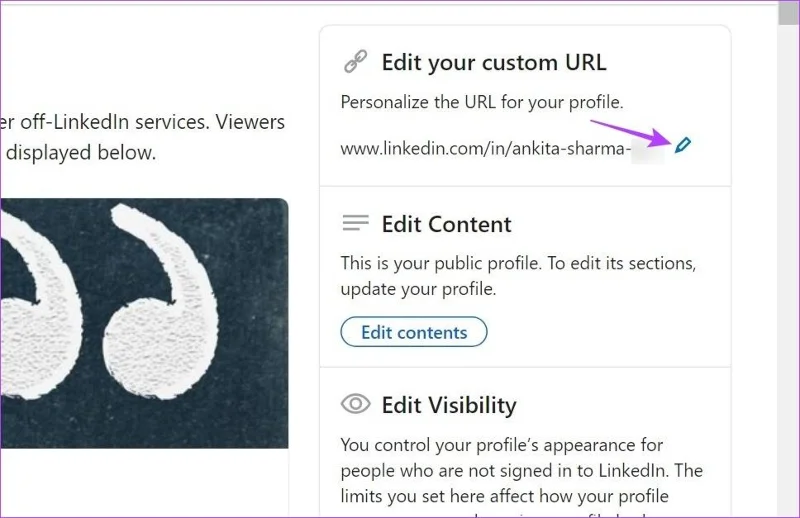Image resolution: width=800 pixels, height=518 pixels.
Task: Click the Edit contents button
Action: click(414, 332)
